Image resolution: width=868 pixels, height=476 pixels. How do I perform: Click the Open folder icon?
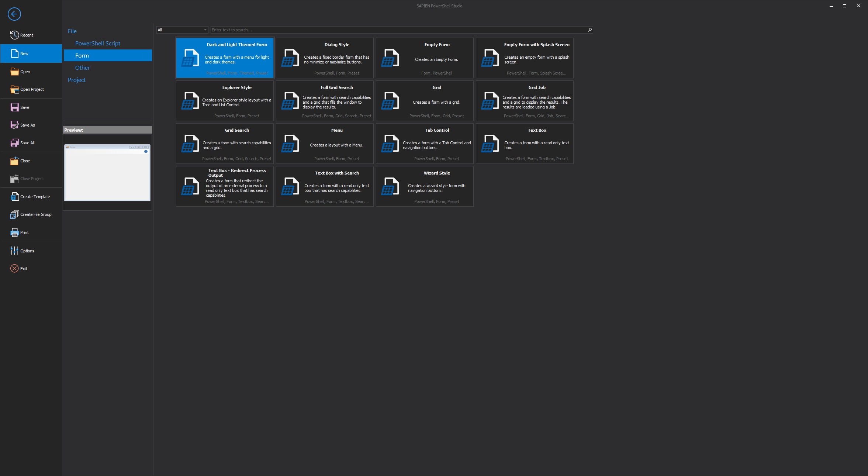point(14,72)
